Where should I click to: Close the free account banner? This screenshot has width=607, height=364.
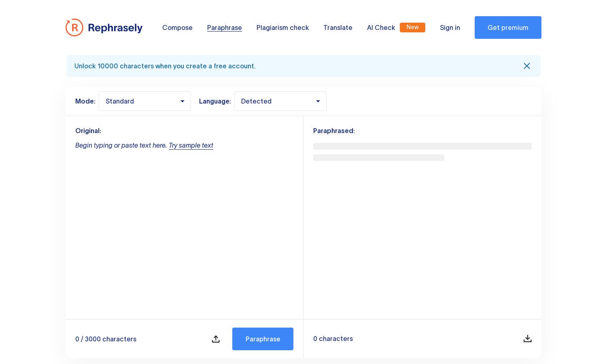coord(526,66)
